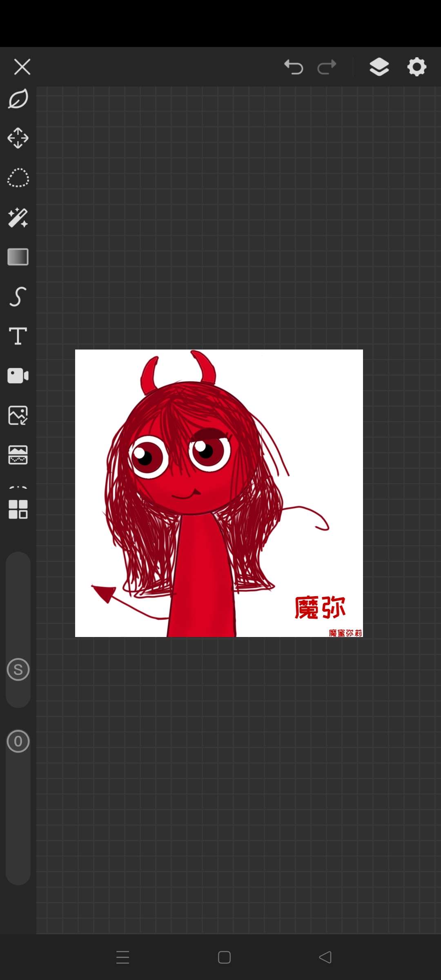The height and width of the screenshot is (980, 441).
Task: Open the four-square grid icon
Action: point(18,509)
